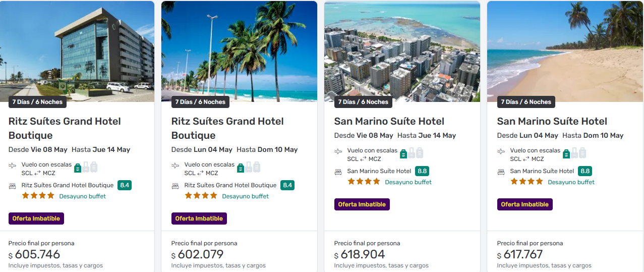
Task: Click the bed icon in the $602.079 Ritz package
Action: point(175,186)
